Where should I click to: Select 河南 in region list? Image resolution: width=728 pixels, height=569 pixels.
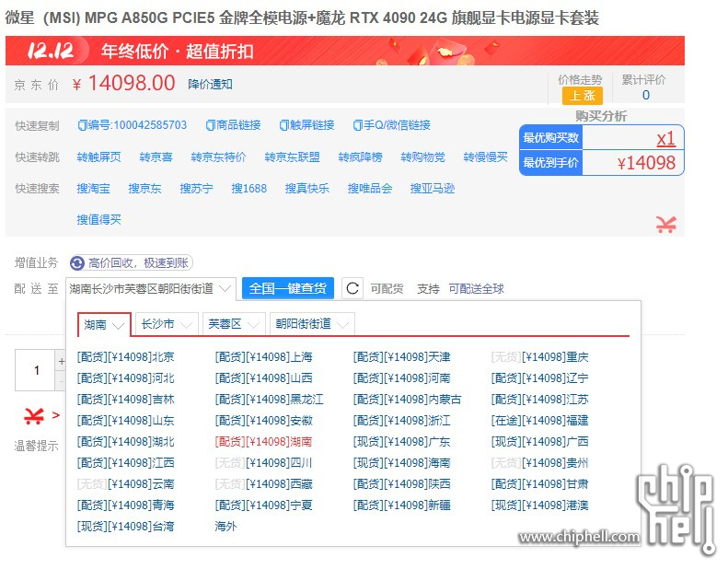point(401,378)
